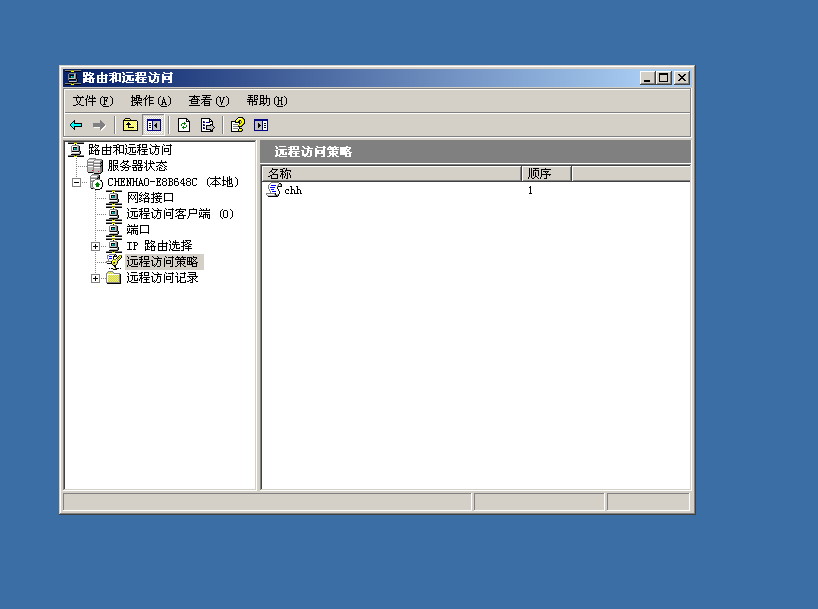Open the 查看(V) menu

coord(209,101)
